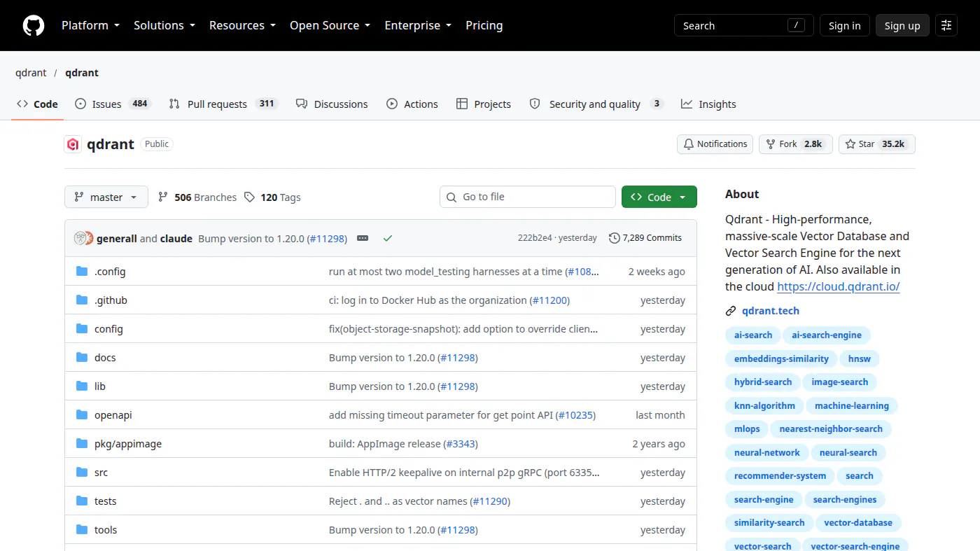The image size is (980, 551).
Task: Open the Discussions tab
Action: (x=332, y=104)
